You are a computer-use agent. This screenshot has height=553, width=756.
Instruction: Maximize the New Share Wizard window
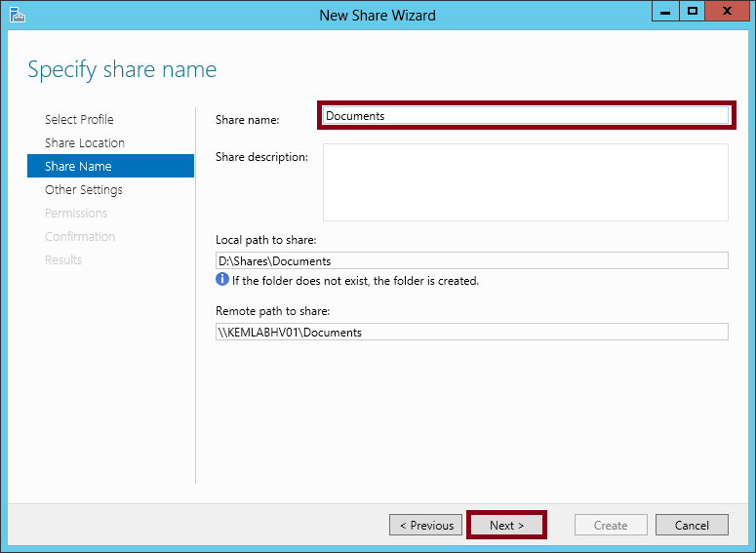[x=693, y=11]
